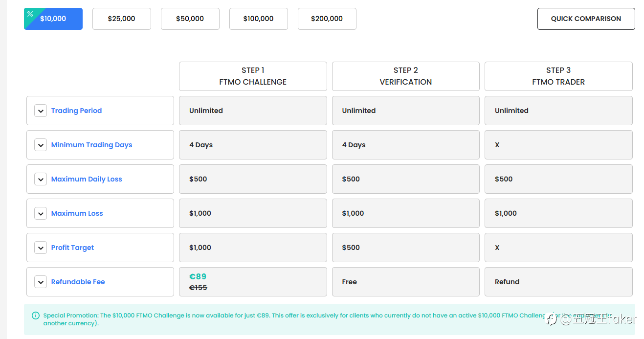
Task: Select the $100,000 account size
Action: (259, 19)
